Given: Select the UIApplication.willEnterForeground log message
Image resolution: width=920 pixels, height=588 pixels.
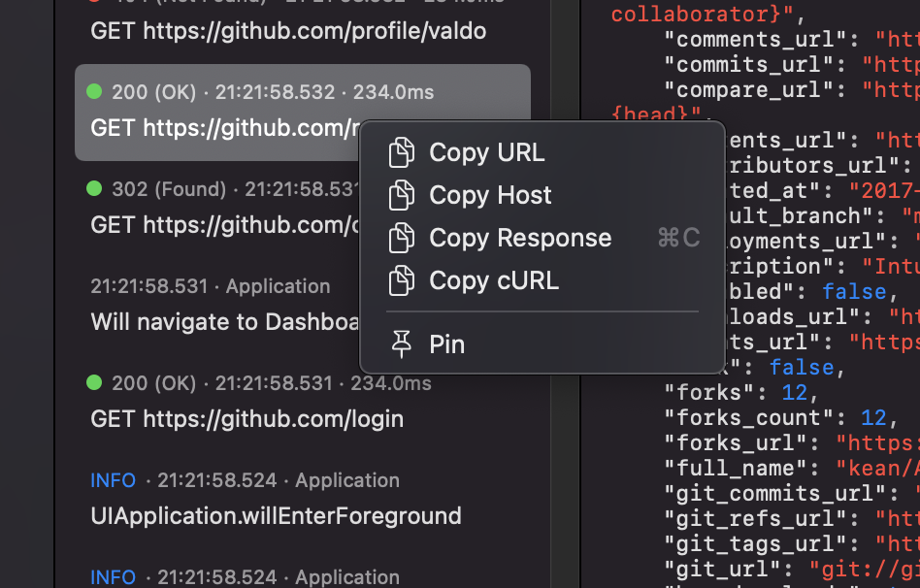Looking at the screenshot, I should pos(276,516).
